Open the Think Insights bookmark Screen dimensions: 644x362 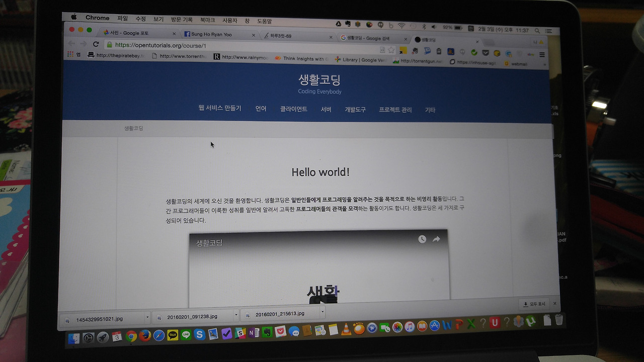click(x=302, y=59)
